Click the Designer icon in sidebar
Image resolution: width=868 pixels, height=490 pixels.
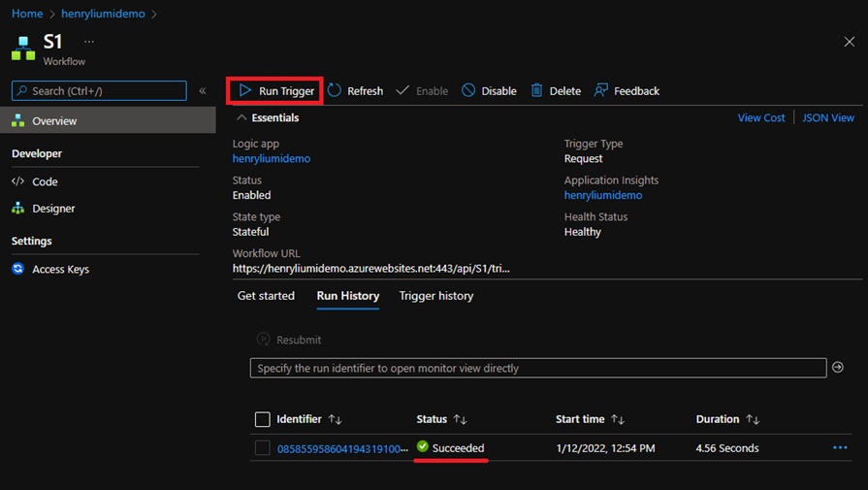17,208
